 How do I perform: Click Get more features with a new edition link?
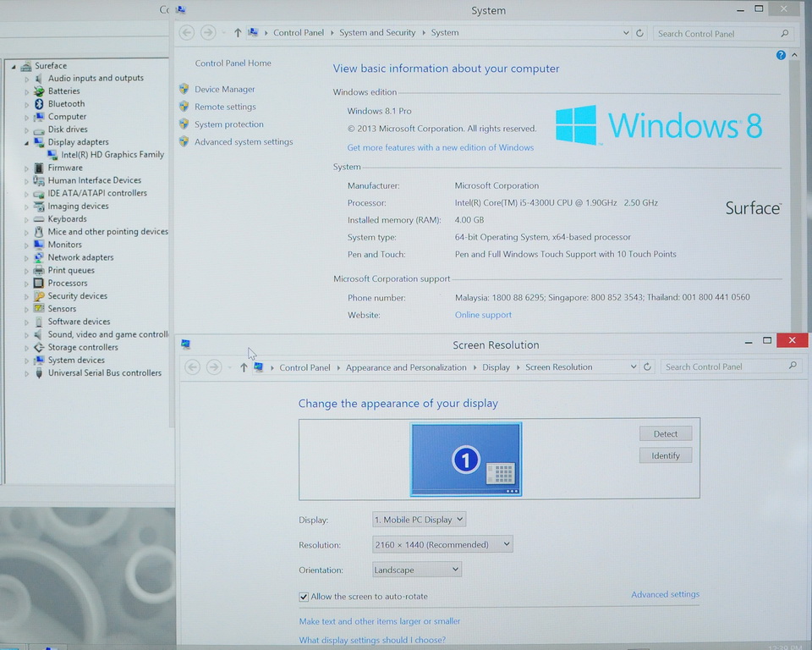[440, 148]
